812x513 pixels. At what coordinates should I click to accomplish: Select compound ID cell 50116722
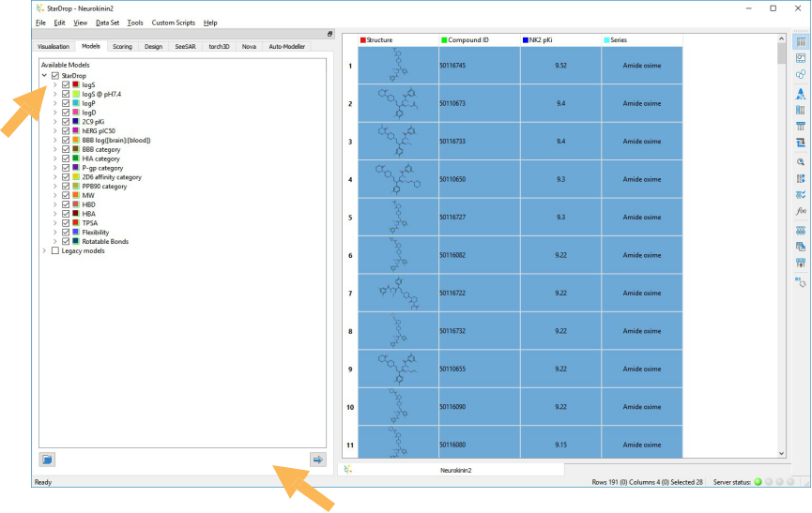point(480,294)
